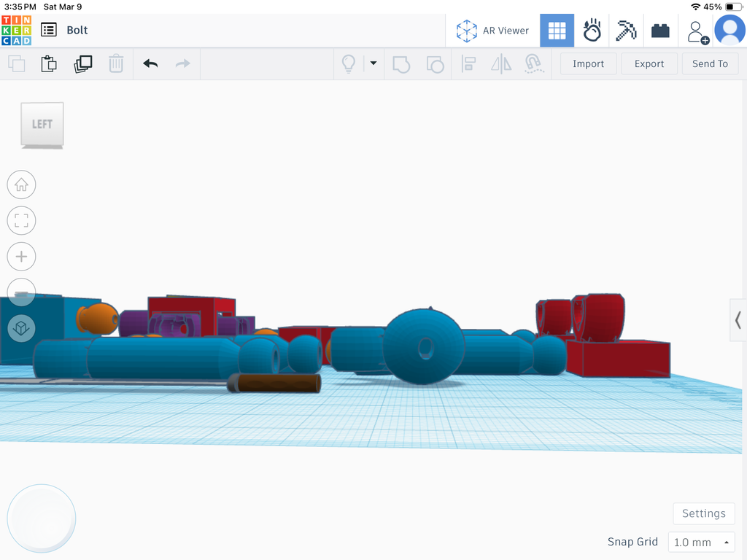Click the Send To button
747x560 pixels.
coord(710,64)
